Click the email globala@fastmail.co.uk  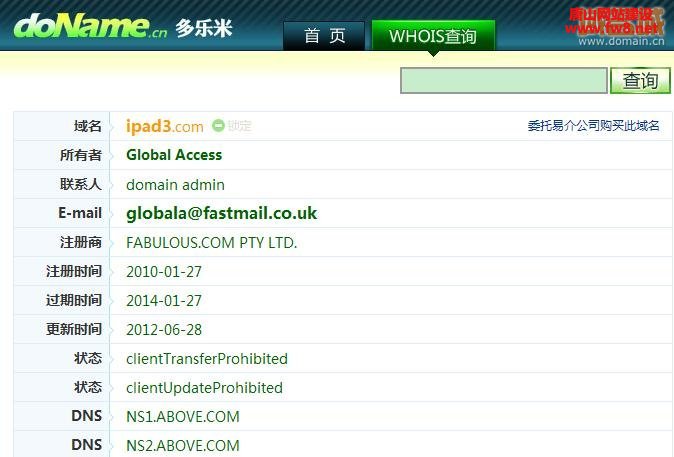point(221,213)
